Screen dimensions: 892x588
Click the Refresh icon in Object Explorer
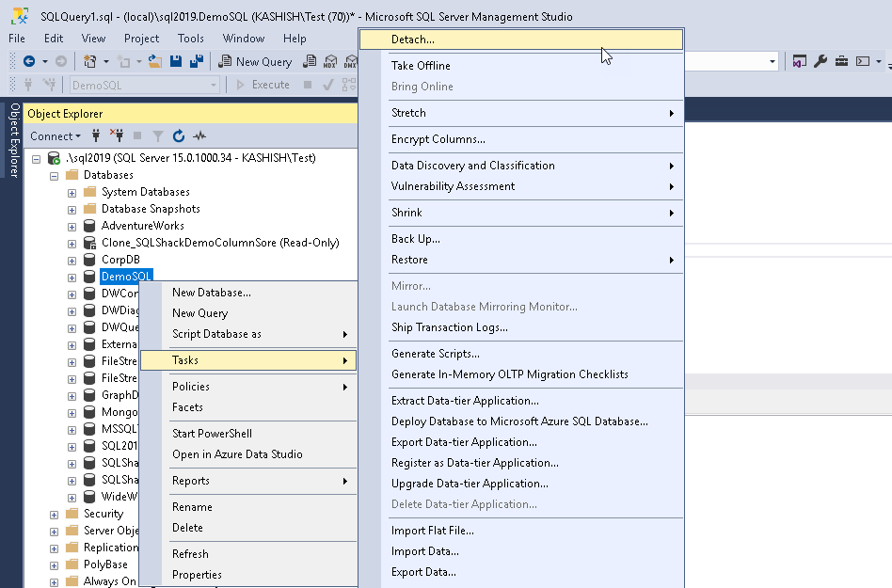(x=178, y=136)
